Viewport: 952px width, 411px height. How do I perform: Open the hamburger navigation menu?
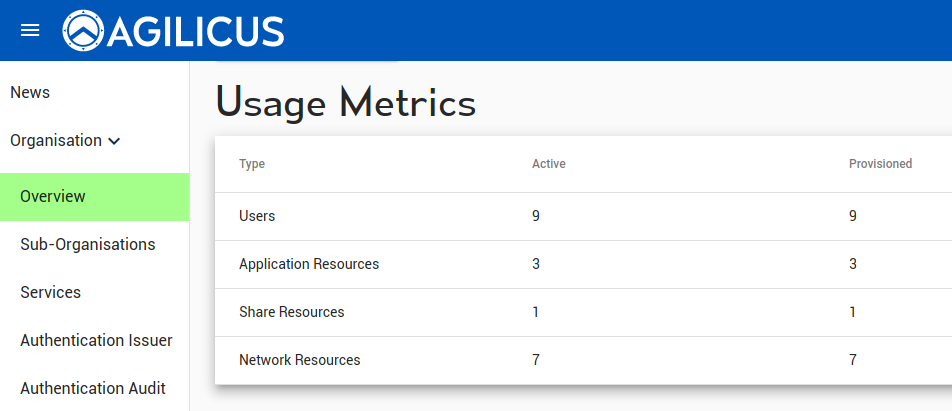click(x=30, y=30)
